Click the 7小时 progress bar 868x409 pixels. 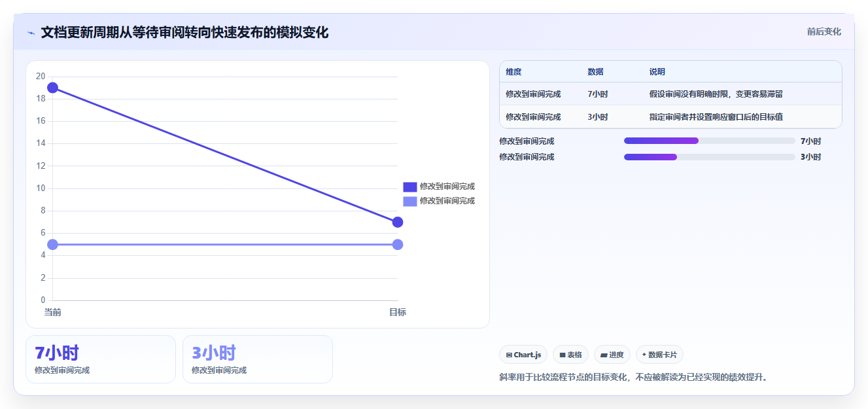710,141
